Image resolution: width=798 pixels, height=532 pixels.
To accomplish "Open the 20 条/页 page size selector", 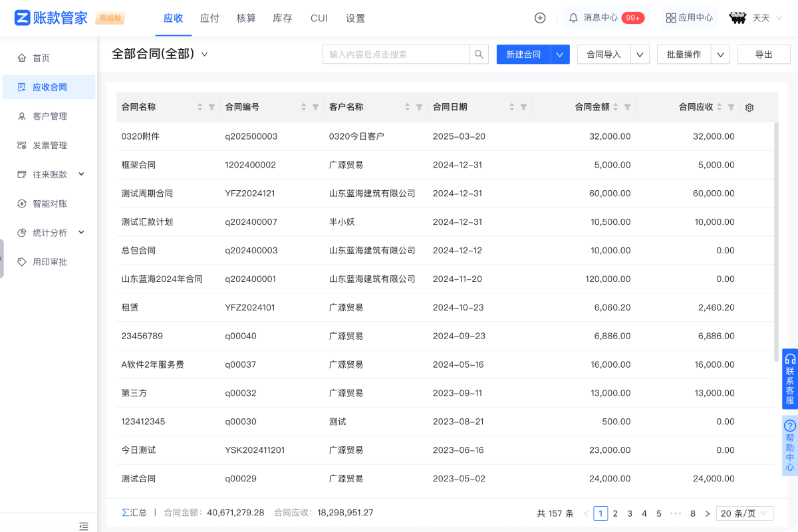I will (x=745, y=513).
